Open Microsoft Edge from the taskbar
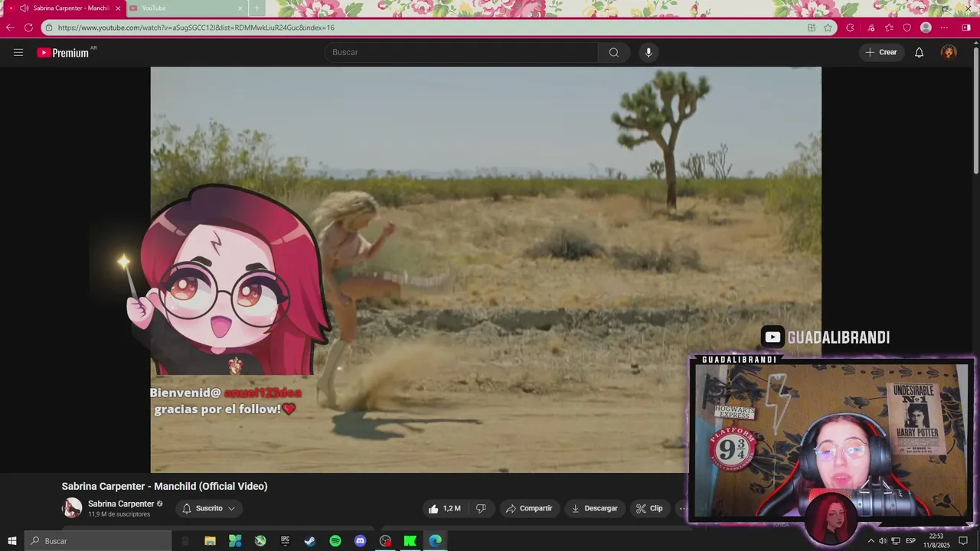The height and width of the screenshot is (551, 980). tap(436, 541)
